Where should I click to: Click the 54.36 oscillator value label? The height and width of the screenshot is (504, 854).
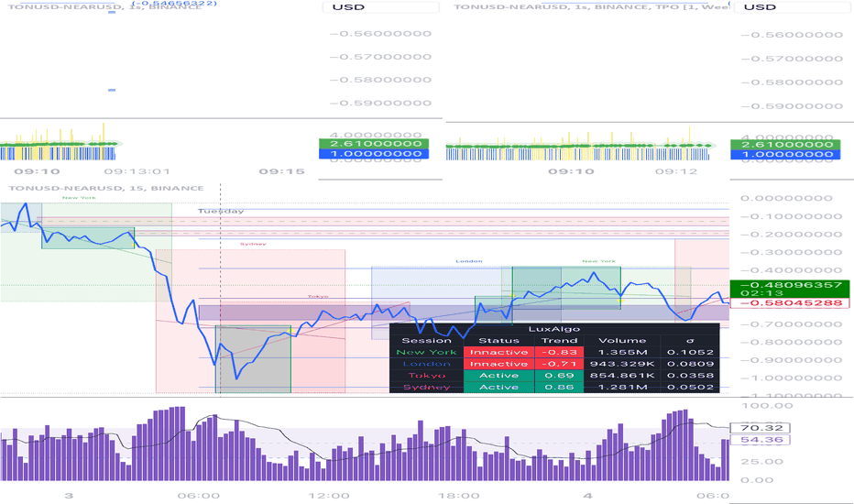[760, 440]
